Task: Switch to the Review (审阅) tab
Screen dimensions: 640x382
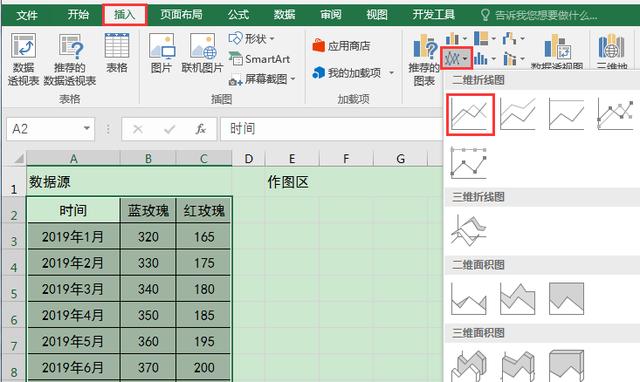Action: [331, 15]
